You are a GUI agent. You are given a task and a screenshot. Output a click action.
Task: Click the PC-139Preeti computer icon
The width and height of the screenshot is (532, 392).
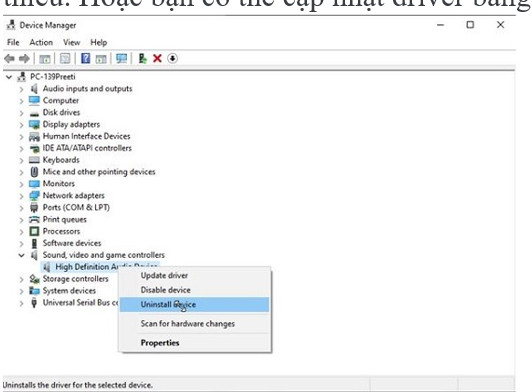[22, 77]
